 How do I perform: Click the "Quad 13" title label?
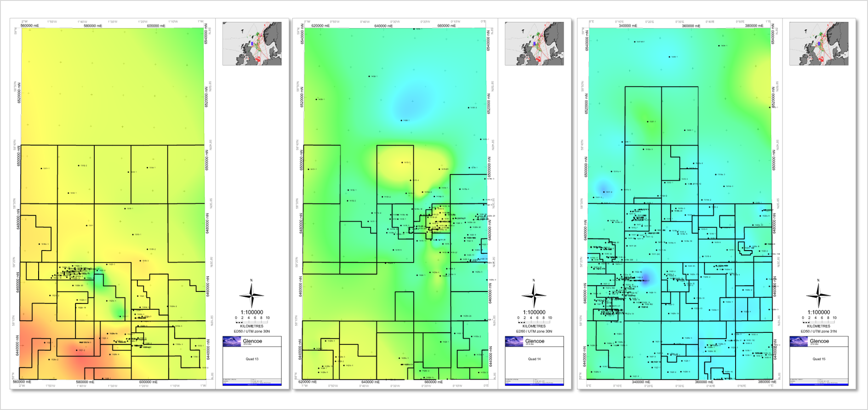252,359
